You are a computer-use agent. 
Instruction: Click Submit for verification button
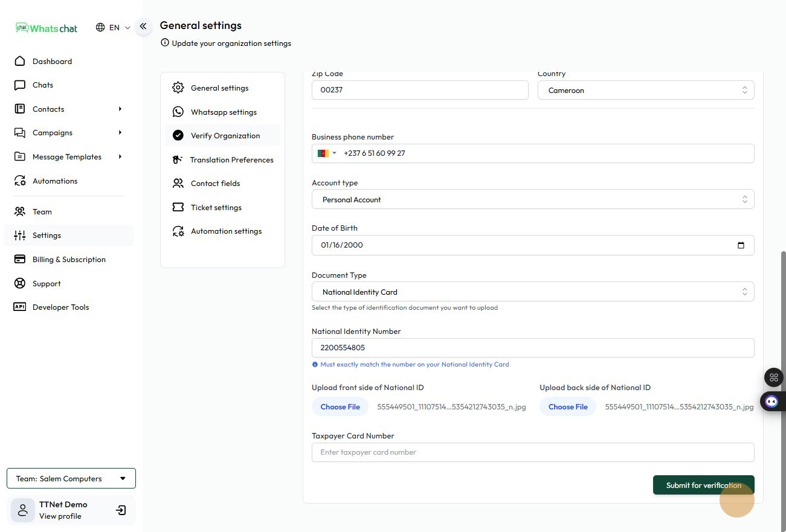[x=703, y=486]
